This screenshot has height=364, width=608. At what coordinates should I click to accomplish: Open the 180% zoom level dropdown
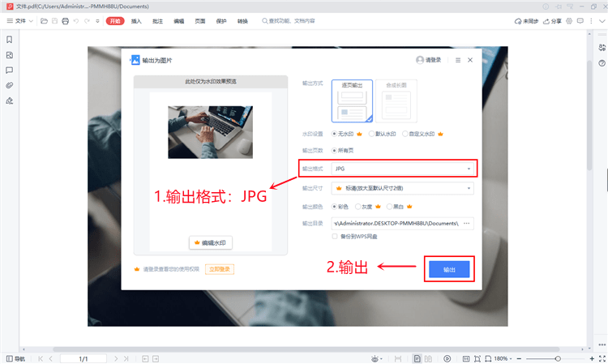point(503,359)
